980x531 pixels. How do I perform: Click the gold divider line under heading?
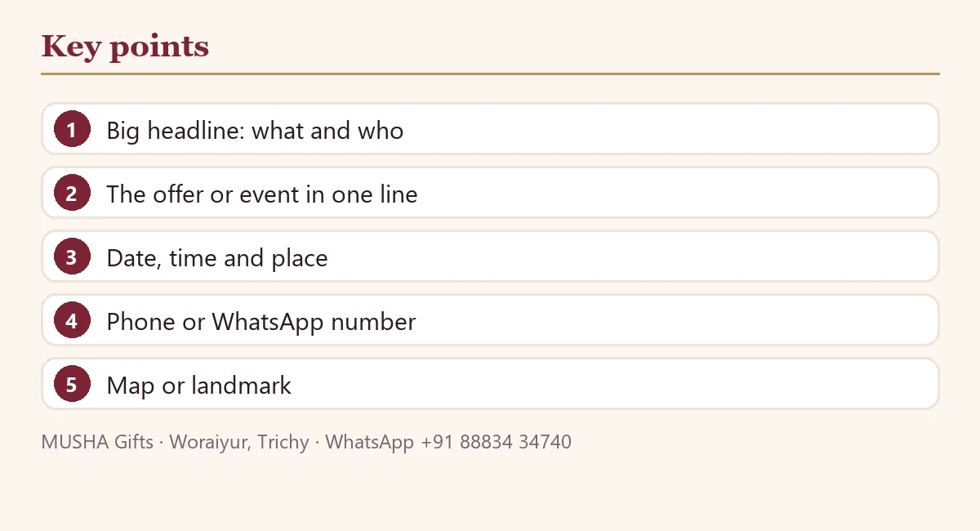pos(490,74)
